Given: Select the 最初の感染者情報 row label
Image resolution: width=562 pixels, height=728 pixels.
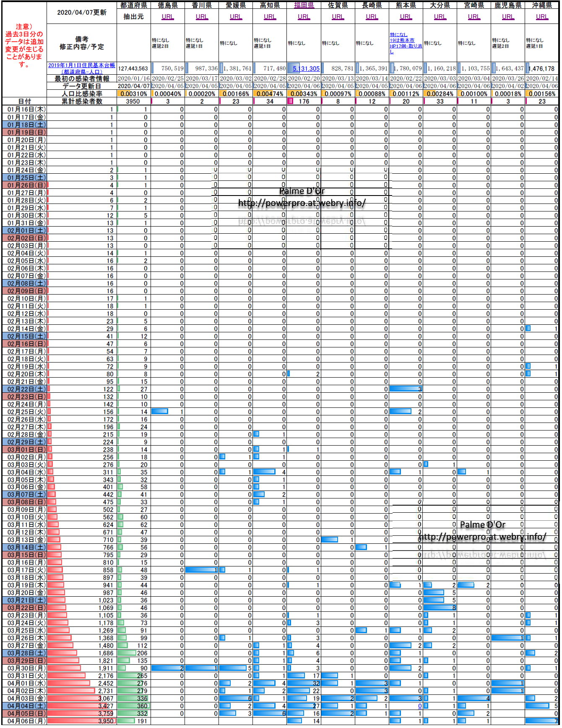Looking at the screenshot, I should [82, 78].
